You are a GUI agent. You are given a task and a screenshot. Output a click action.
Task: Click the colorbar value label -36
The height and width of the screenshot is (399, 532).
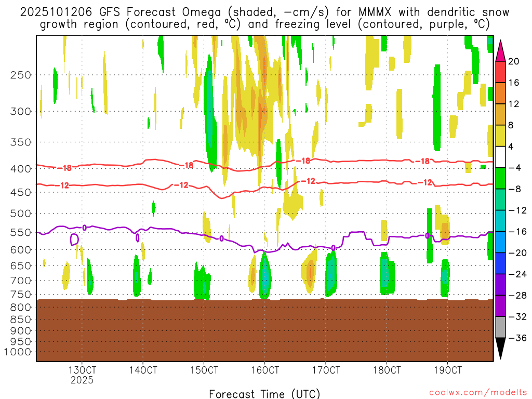pos(517,338)
